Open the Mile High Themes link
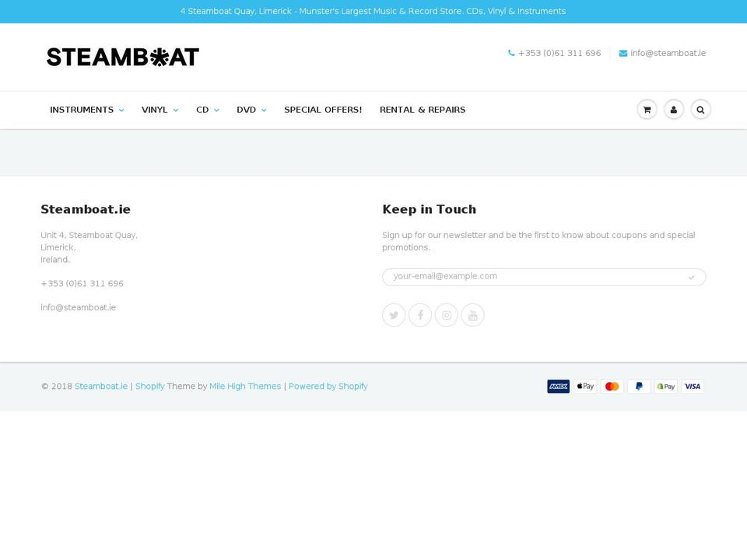The height and width of the screenshot is (560, 747). [245, 387]
